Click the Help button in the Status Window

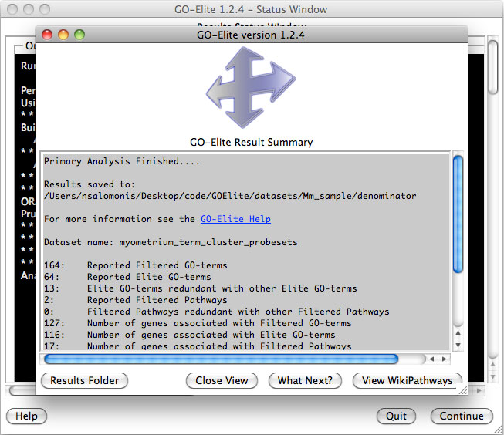26,416
